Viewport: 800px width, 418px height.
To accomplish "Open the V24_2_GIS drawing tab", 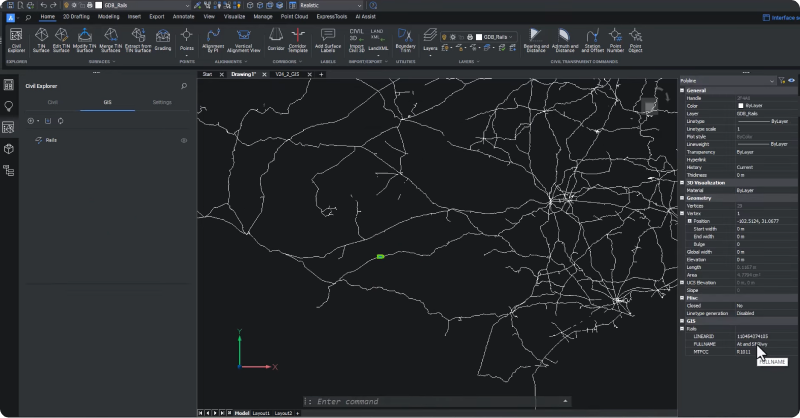I will pos(288,74).
